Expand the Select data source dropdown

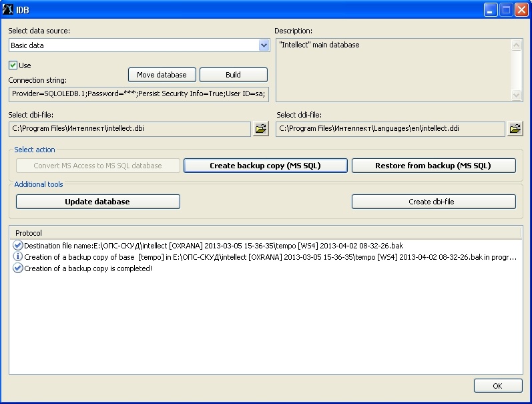click(264, 45)
